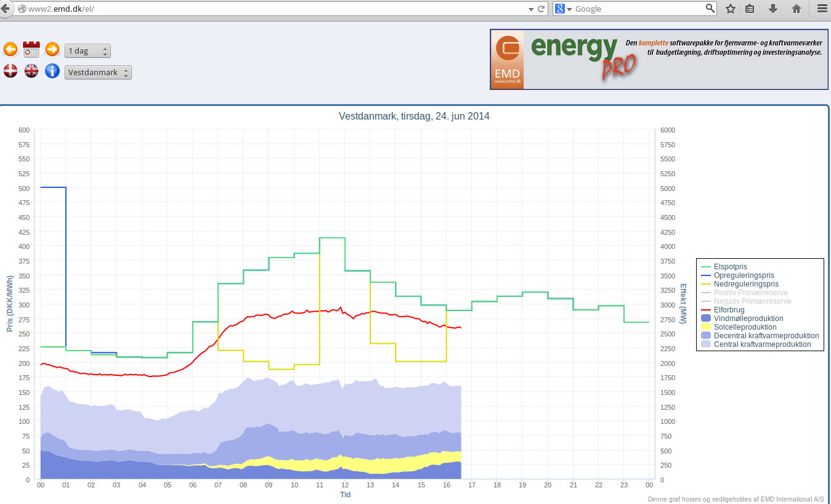Screen dimensions: 831x504
Task: Click the 'Tid' x-axis label
Action: click(x=346, y=495)
